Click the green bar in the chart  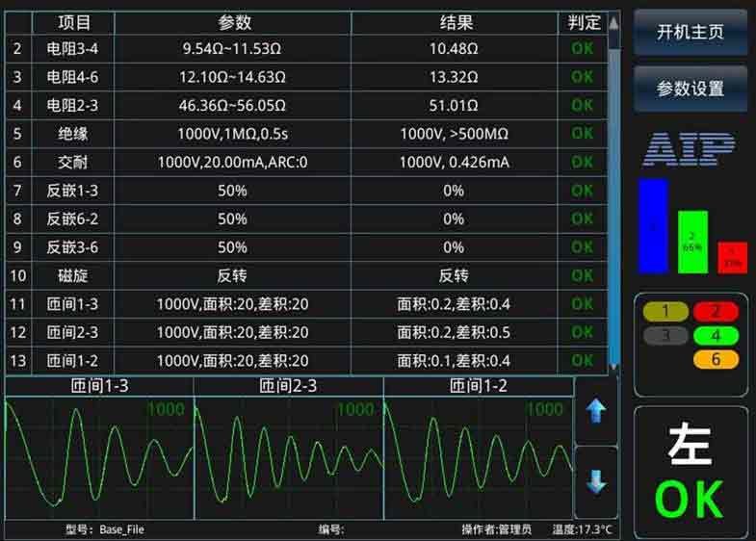click(692, 242)
